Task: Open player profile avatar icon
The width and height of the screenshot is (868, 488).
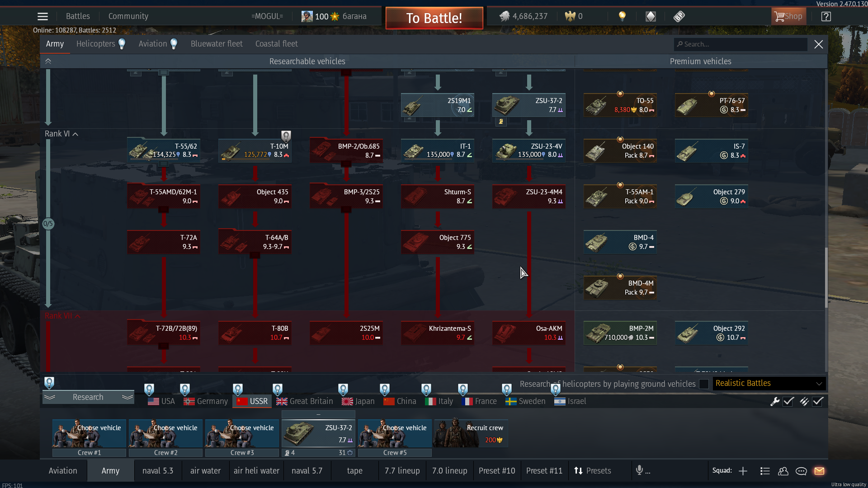Action: click(x=307, y=17)
